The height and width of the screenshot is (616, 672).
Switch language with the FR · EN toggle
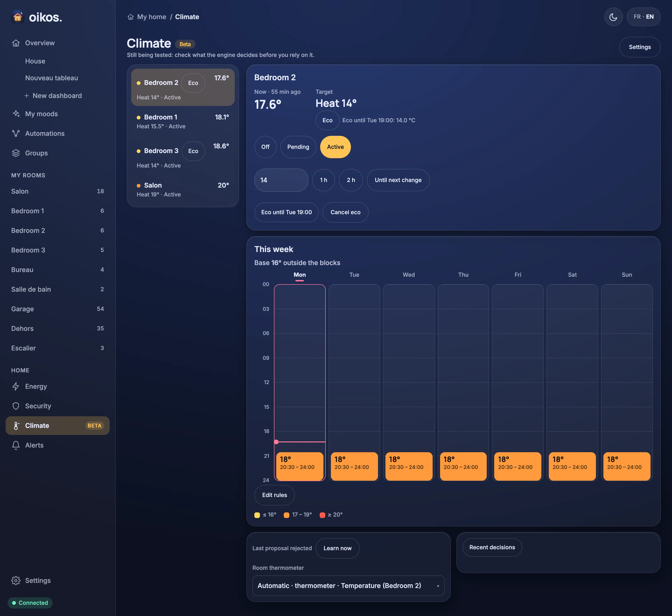pyautogui.click(x=643, y=17)
